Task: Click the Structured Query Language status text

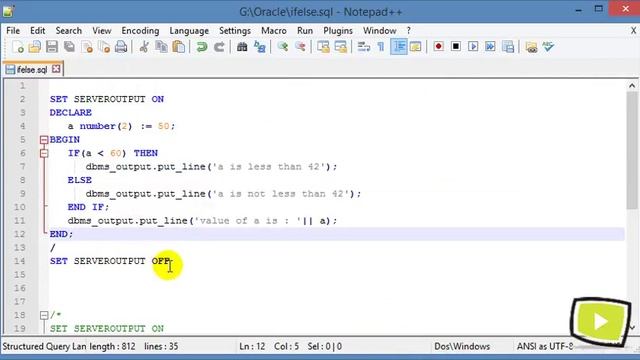Action: [44, 347]
